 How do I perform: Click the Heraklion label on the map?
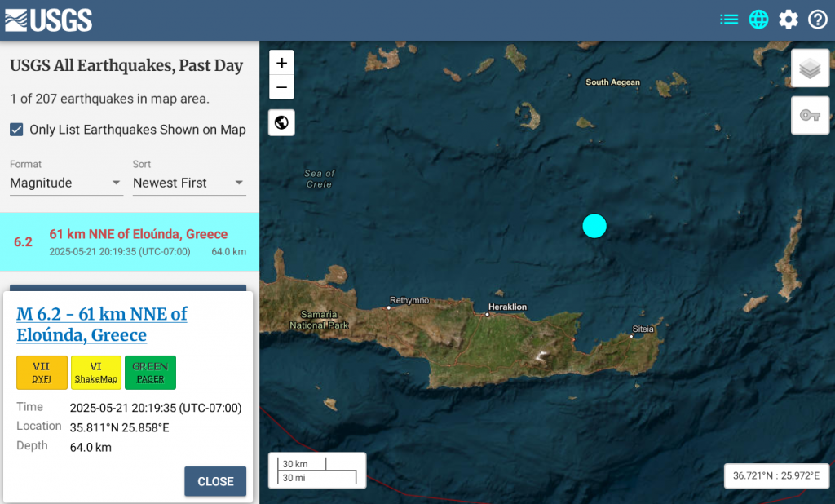click(507, 307)
